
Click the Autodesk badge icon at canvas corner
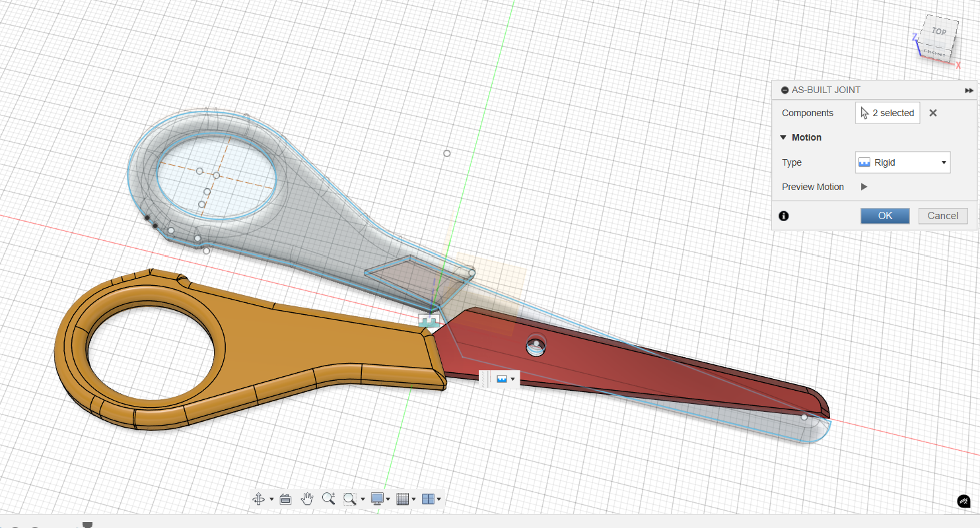[964, 502]
